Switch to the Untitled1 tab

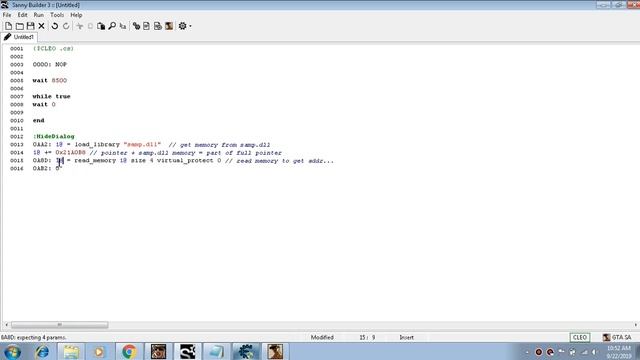(19, 37)
